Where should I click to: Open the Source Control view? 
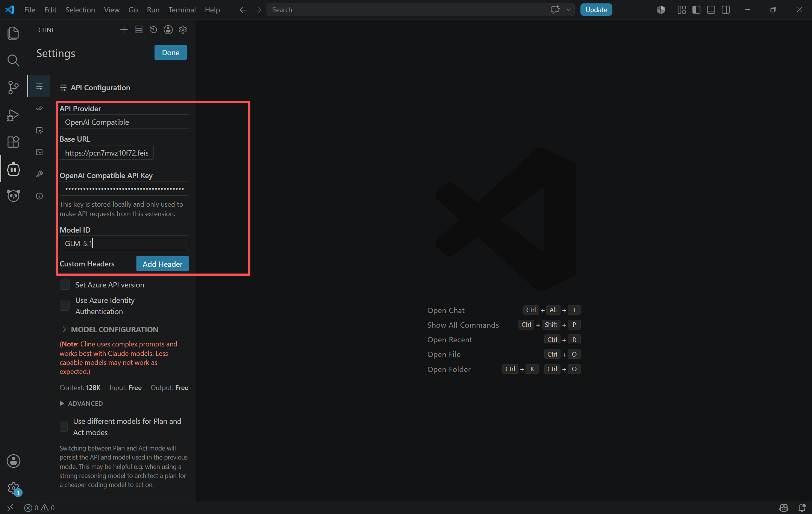click(13, 88)
